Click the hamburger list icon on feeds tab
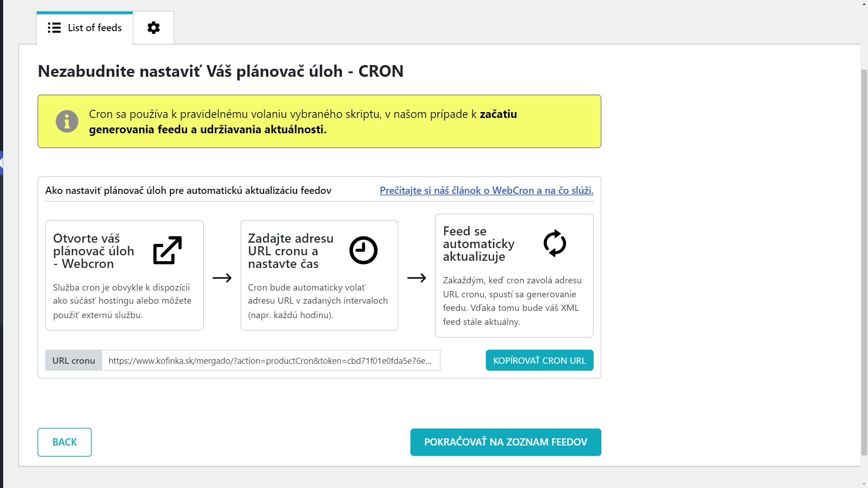868x488 pixels. coord(54,28)
